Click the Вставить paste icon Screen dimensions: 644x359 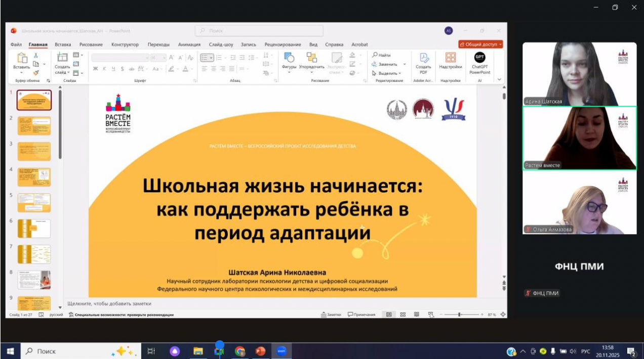point(22,58)
